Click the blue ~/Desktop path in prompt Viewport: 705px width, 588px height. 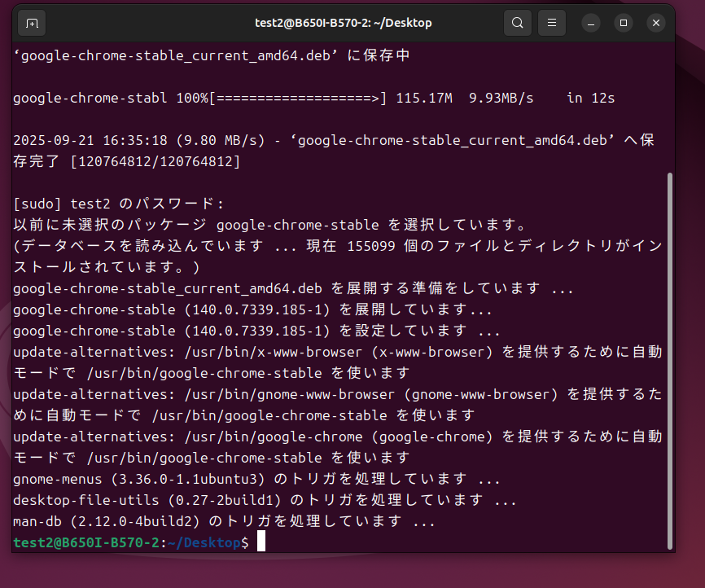pos(204,542)
